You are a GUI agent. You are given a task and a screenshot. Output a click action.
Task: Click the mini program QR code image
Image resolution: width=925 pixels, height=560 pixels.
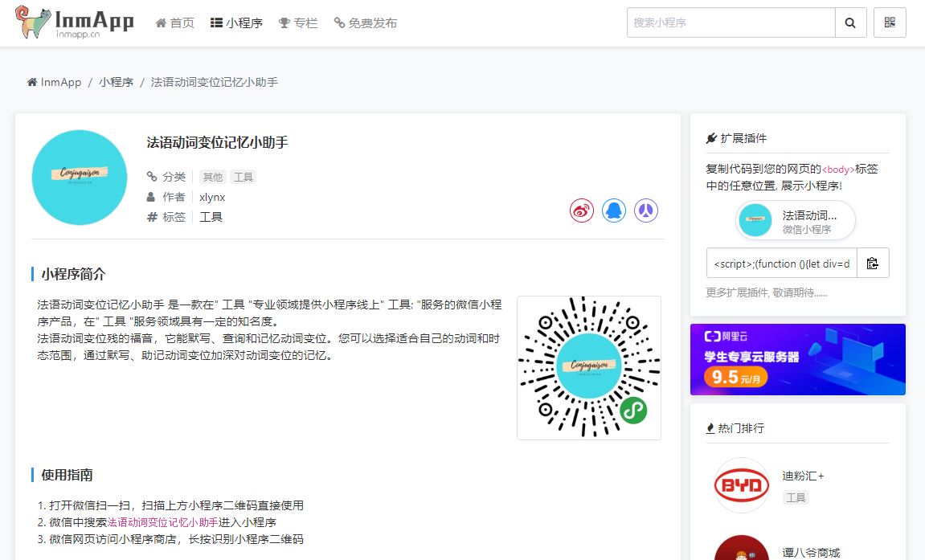[x=589, y=368]
